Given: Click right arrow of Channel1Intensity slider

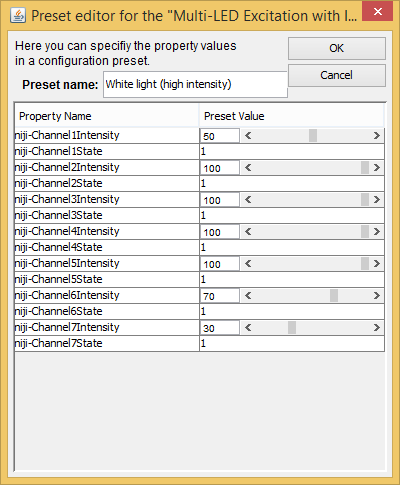Looking at the screenshot, I should click(377, 136).
